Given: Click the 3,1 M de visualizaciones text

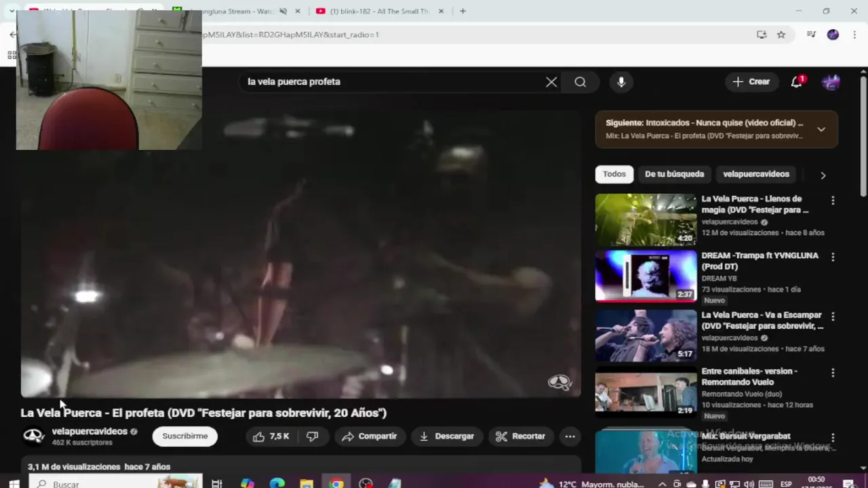Looking at the screenshot, I should (74, 467).
